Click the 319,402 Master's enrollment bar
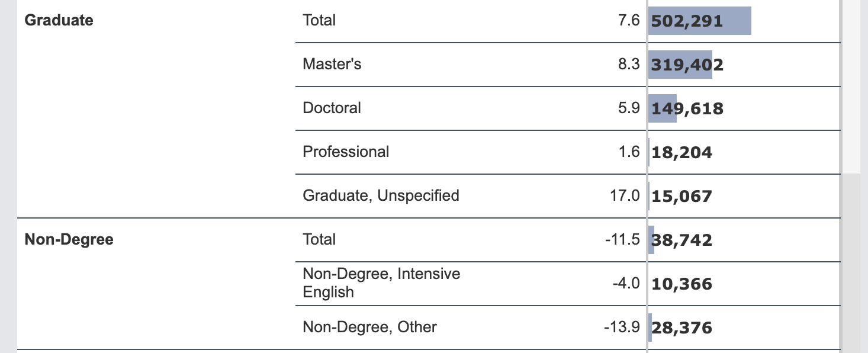The width and height of the screenshot is (868, 353). 680,65
